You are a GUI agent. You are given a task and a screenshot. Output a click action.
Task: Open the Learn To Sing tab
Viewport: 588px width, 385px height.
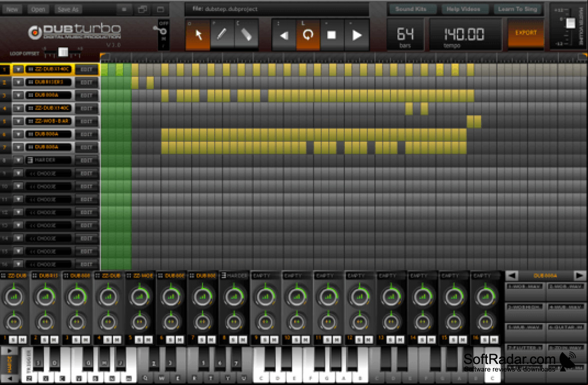pos(517,9)
